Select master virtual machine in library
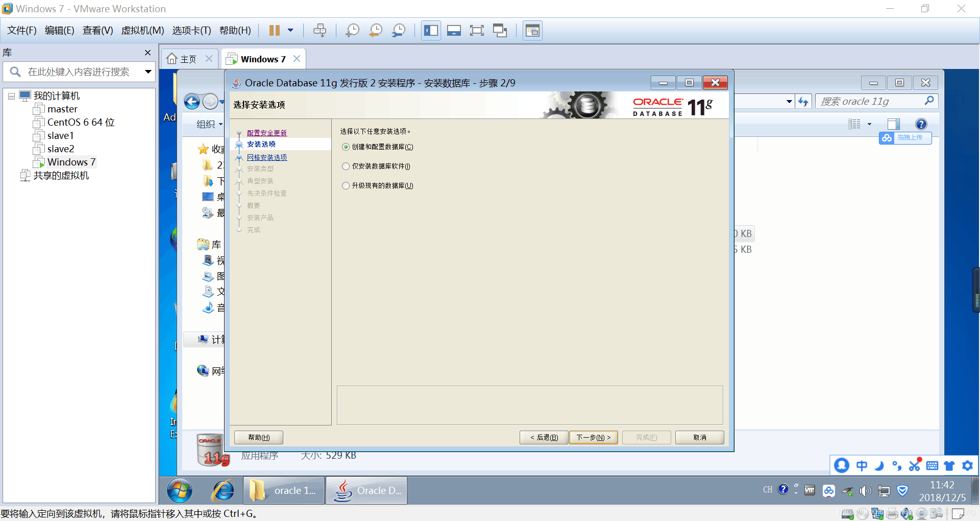Viewport: 980px width, 521px height. point(62,109)
